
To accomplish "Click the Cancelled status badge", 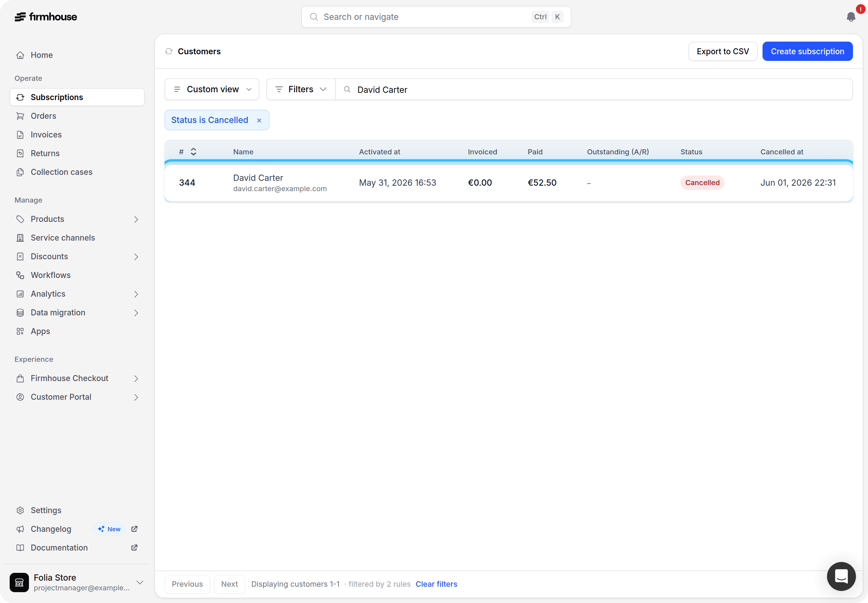I will 702,183.
